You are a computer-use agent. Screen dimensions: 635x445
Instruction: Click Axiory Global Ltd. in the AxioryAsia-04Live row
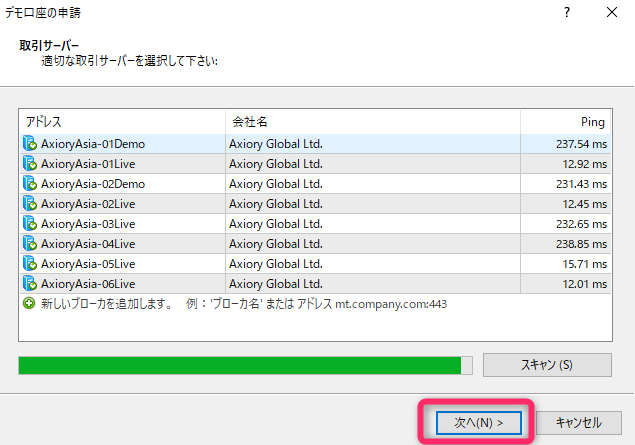276,244
